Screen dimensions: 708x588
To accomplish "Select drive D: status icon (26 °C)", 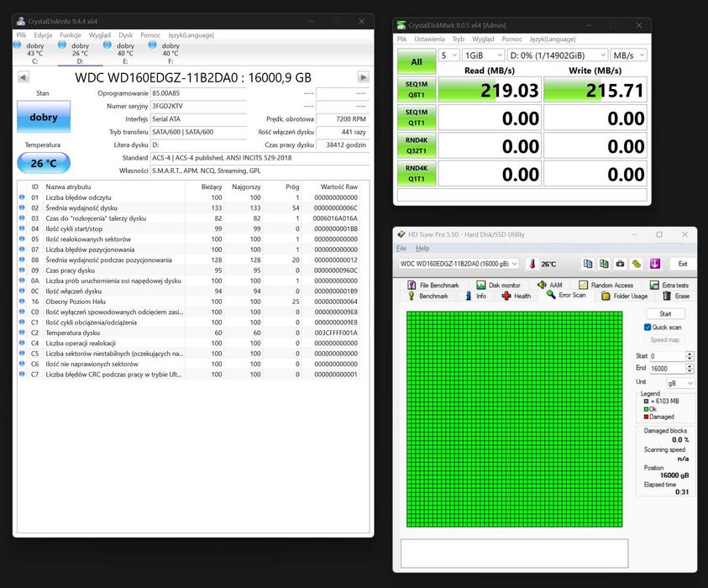I will click(x=62, y=45).
